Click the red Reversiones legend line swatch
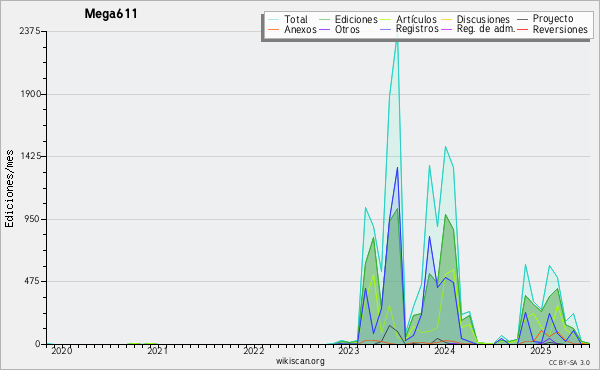The image size is (600, 370). (x=522, y=29)
